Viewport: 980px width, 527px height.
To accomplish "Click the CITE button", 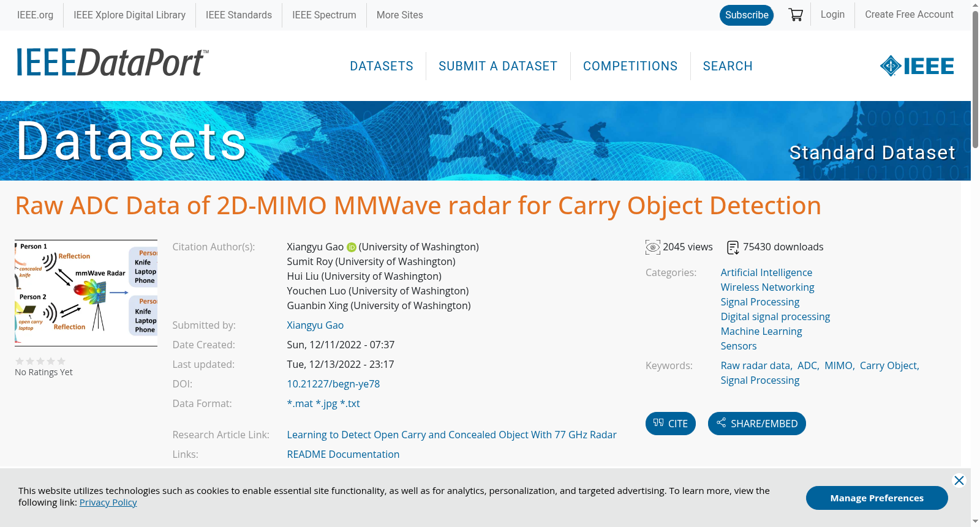I will pyautogui.click(x=671, y=424).
